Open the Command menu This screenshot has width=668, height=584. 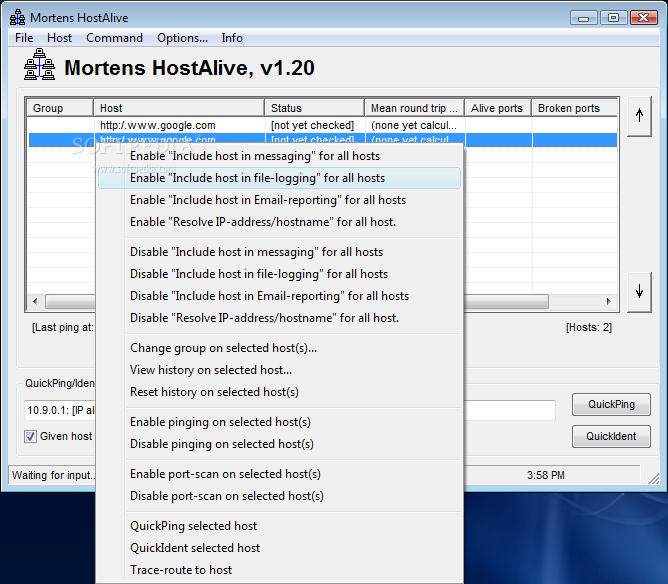coord(114,38)
